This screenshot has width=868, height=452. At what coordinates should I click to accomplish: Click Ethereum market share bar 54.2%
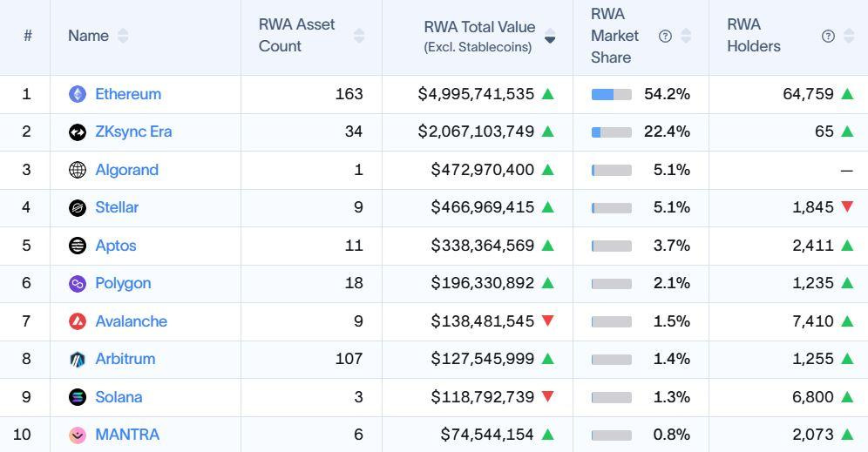(611, 95)
